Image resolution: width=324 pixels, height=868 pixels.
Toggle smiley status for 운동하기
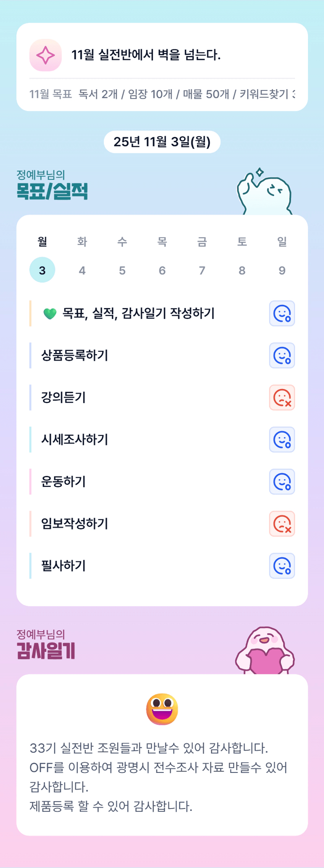[282, 482]
